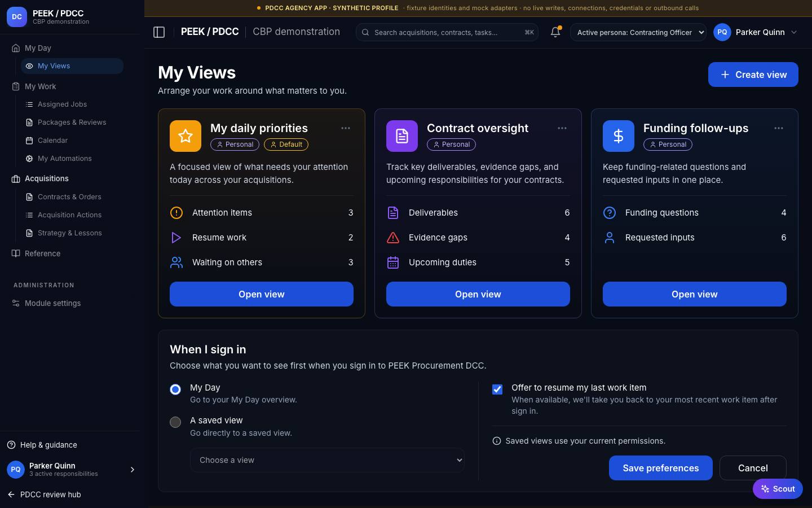The height and width of the screenshot is (508, 812).
Task: Open Help & guidance
Action: click(x=43, y=445)
